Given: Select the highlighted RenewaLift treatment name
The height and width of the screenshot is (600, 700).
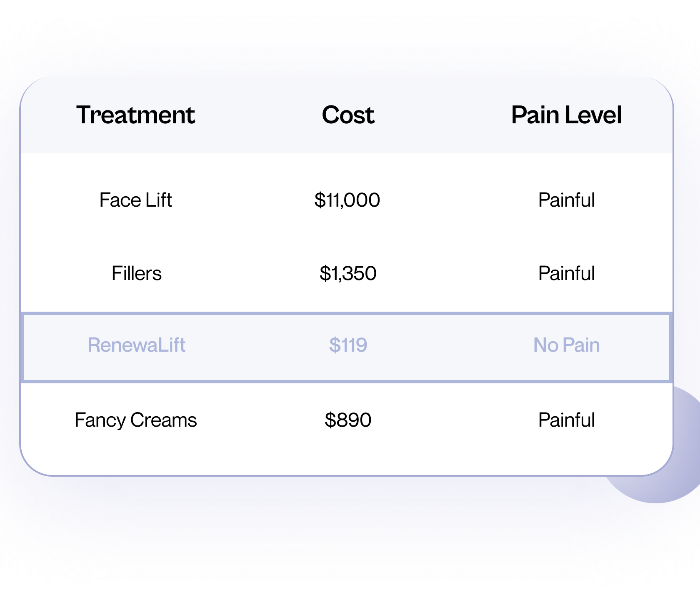Looking at the screenshot, I should coord(136,345).
